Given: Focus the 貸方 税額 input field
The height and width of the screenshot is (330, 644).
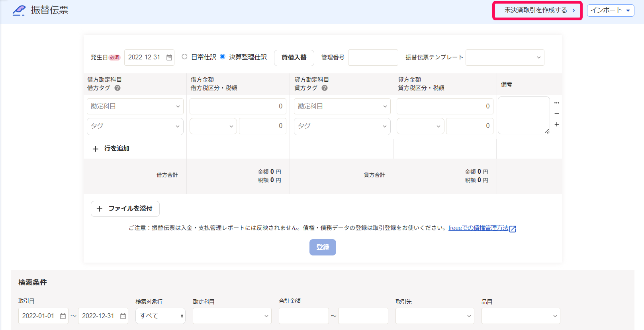Looking at the screenshot, I should tap(470, 126).
